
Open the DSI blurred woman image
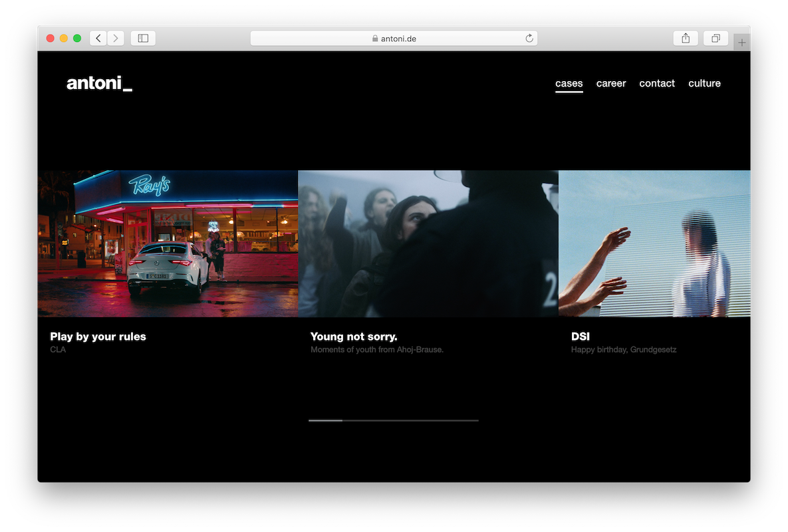654,243
